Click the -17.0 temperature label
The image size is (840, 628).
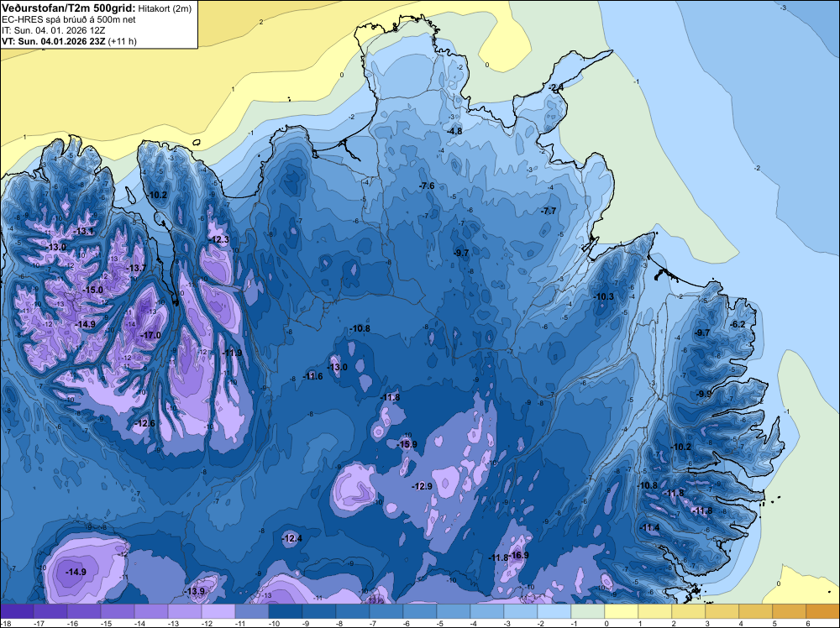coord(150,335)
